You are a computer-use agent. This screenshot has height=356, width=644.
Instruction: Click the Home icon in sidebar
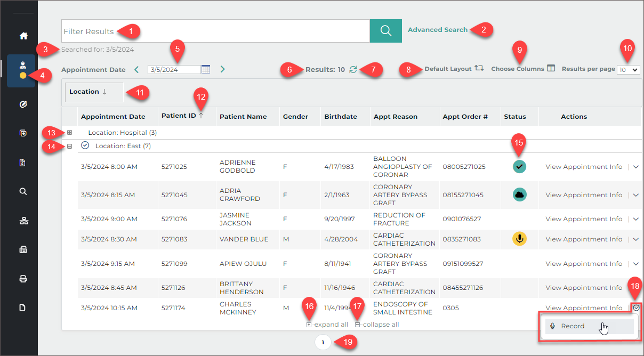[23, 36]
